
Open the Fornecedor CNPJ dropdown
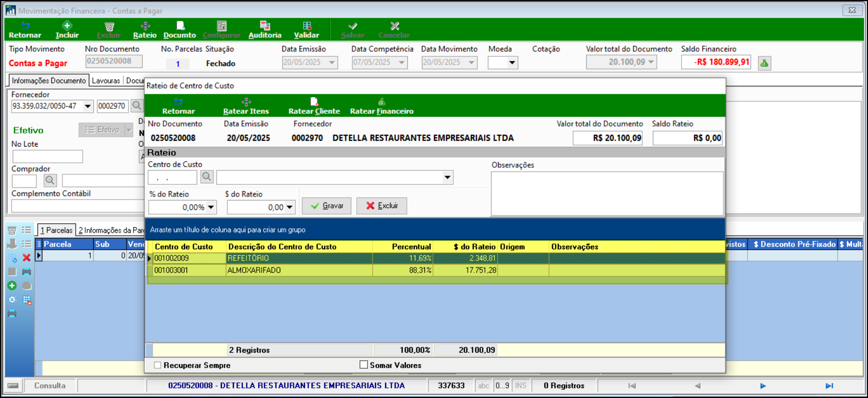tap(88, 106)
